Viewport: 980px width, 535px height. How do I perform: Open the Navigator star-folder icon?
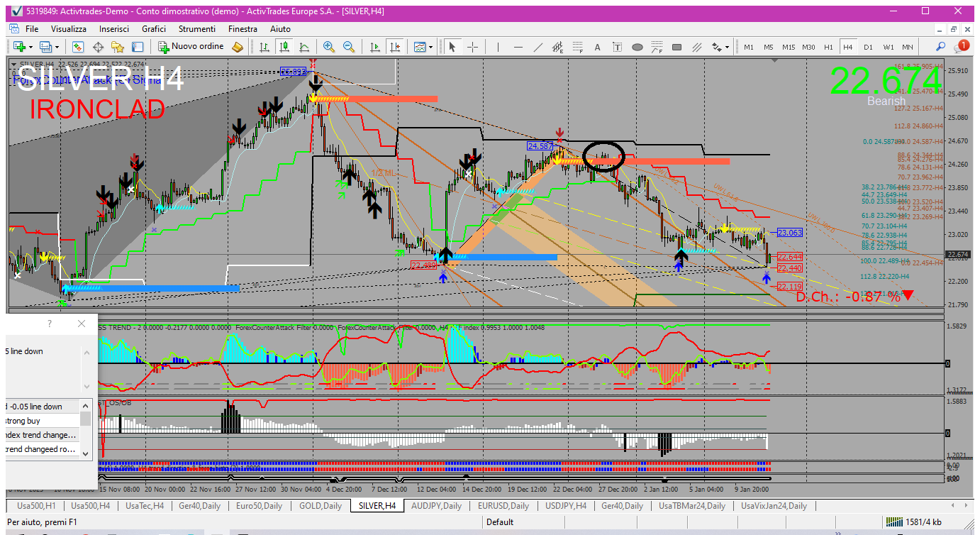click(x=118, y=47)
